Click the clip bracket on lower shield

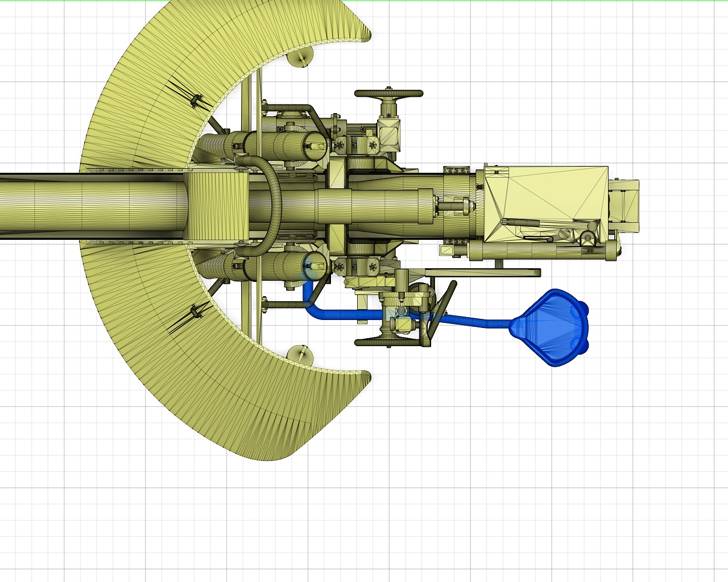[x=197, y=311]
